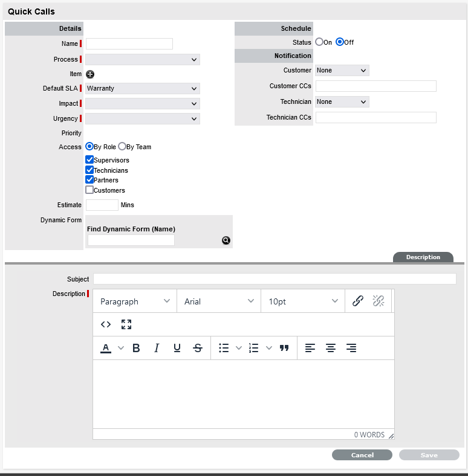This screenshot has height=476, width=468.
Task: Click inside the description text area
Action: pos(244,394)
